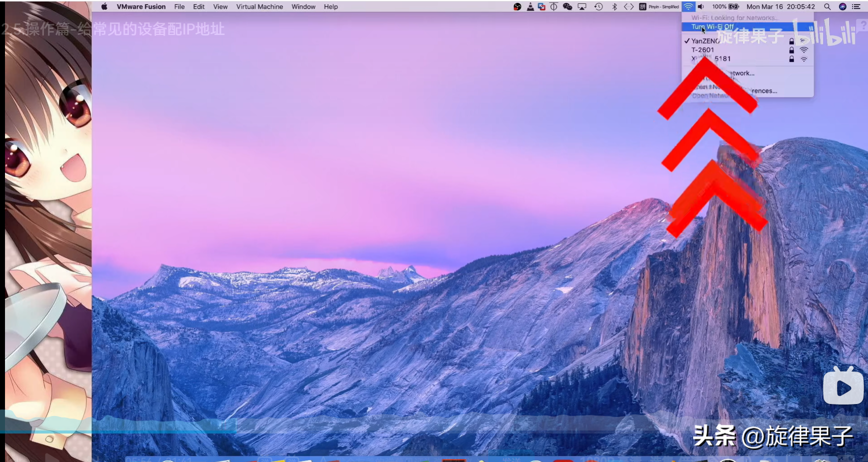Launch Siri from the menu bar
Viewport: 868px width, 462px height.
point(842,6)
